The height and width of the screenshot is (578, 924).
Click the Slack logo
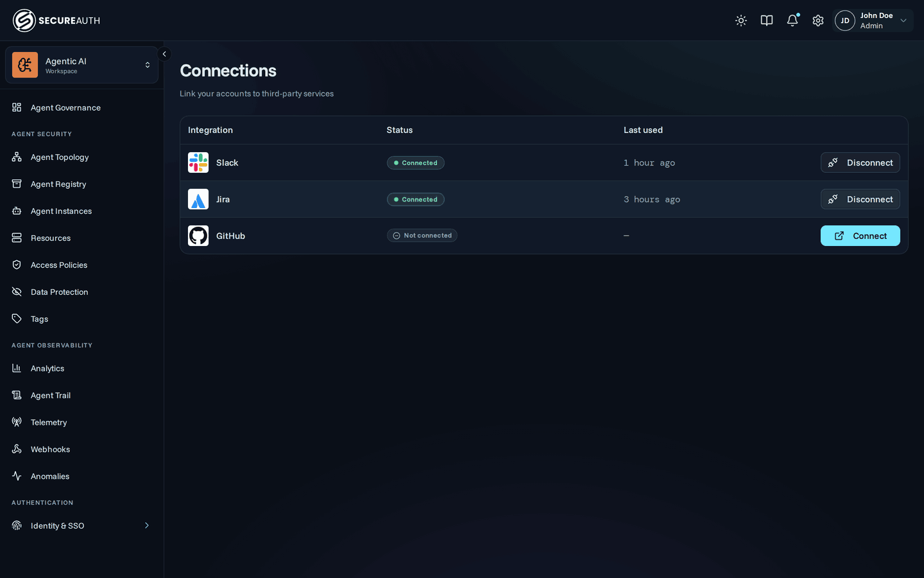[198, 162]
